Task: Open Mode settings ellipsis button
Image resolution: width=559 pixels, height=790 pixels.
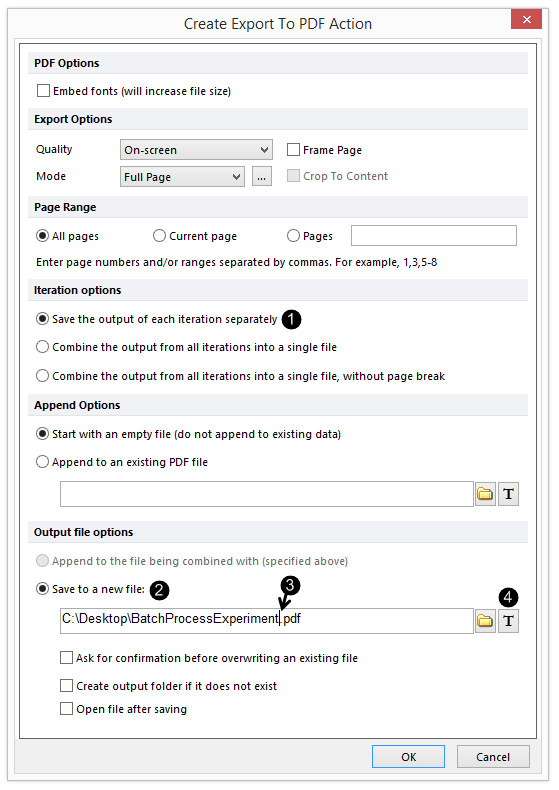Action: coord(262,177)
